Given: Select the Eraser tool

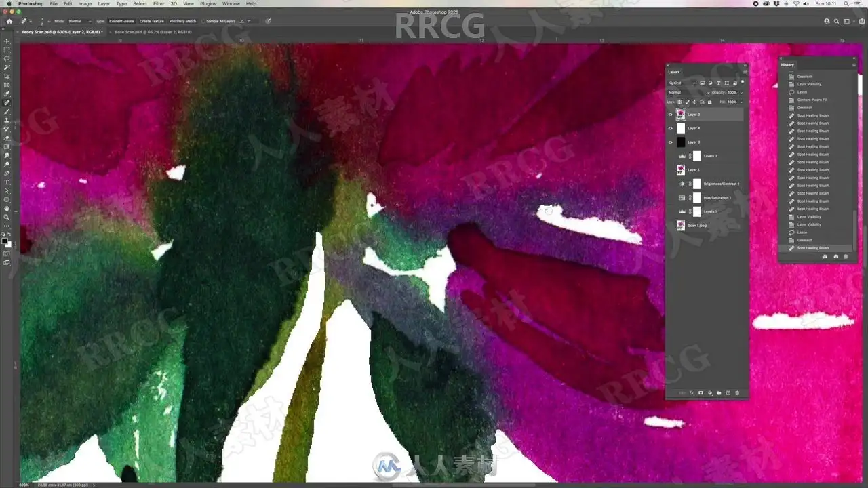Looking at the screenshot, I should 7,138.
